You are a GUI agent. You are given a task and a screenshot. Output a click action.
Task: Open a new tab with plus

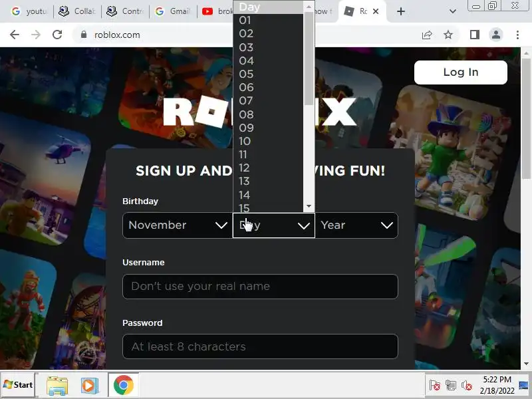tap(401, 11)
